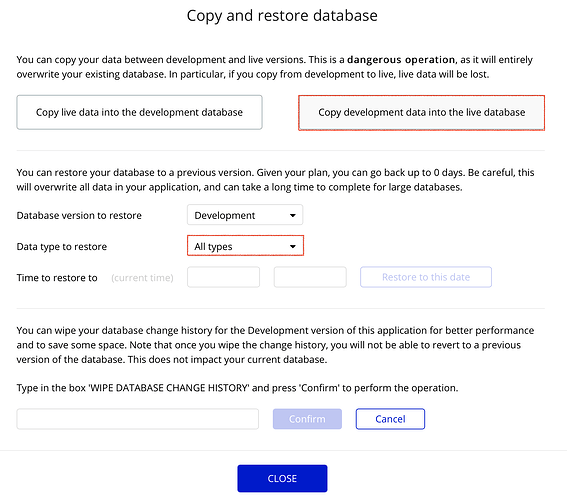The width and height of the screenshot is (567, 500).
Task: Click the Database version to restore label
Action: tap(79, 215)
